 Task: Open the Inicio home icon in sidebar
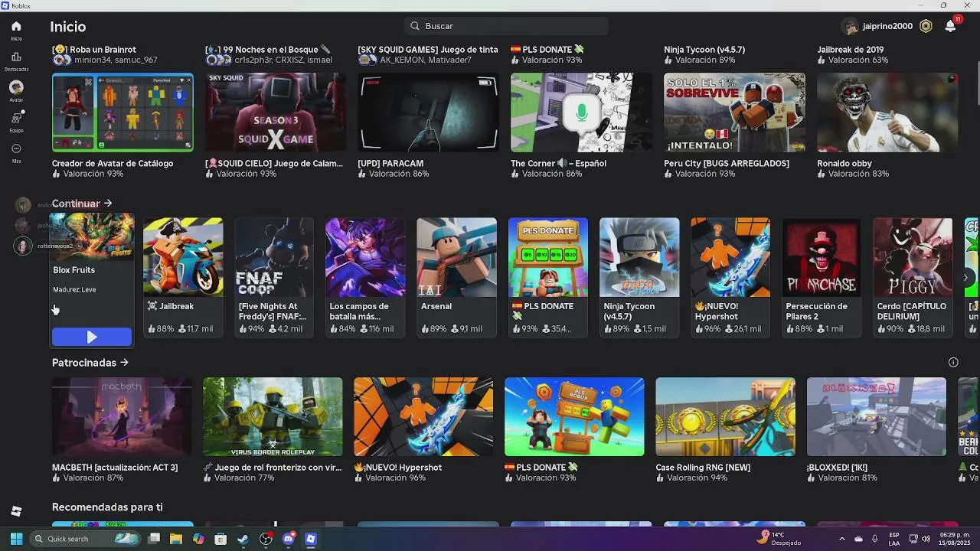click(x=16, y=26)
